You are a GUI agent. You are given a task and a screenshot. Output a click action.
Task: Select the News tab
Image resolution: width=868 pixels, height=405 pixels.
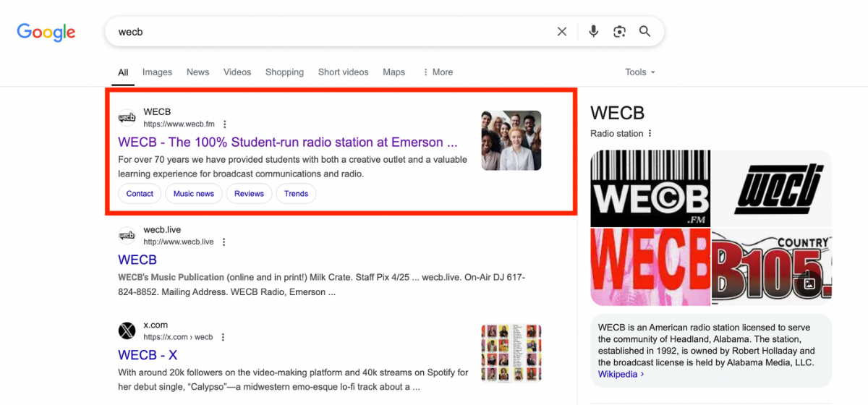tap(197, 72)
